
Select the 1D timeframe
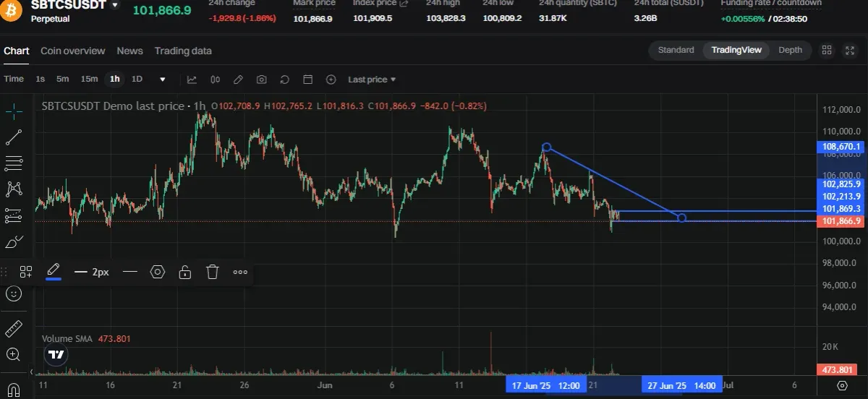[137, 79]
